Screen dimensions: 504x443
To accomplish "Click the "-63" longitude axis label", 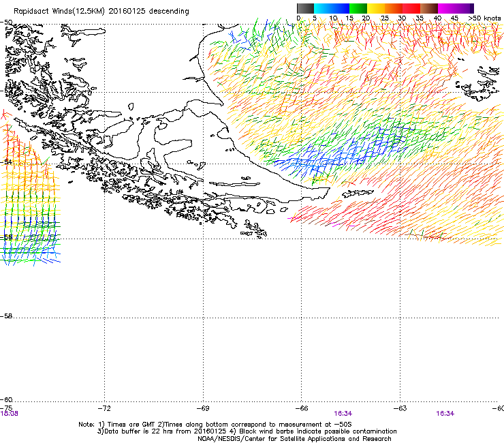I will (x=400, y=408).
